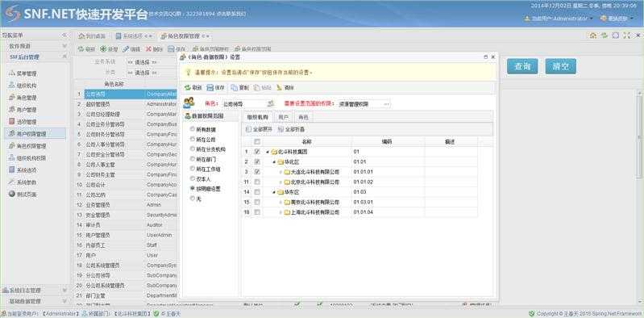Screen dimensions: 644x318
Task: Click the 查询 search button
Action: pyautogui.click(x=522, y=66)
